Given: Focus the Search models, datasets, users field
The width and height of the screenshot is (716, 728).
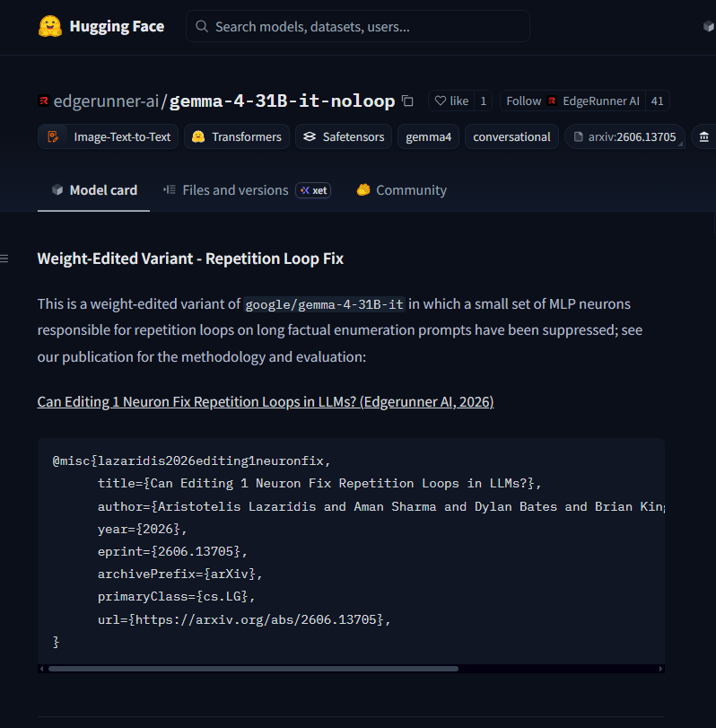Looking at the screenshot, I should point(358,26).
